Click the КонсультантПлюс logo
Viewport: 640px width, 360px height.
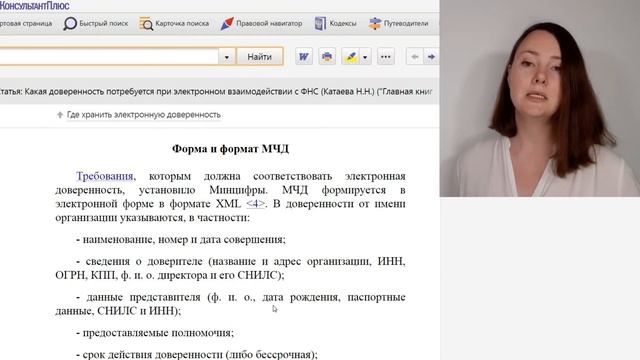[x=35, y=6]
